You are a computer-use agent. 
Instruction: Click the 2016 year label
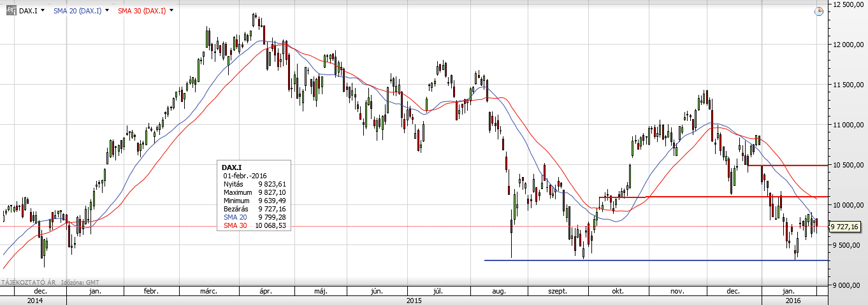point(793,300)
